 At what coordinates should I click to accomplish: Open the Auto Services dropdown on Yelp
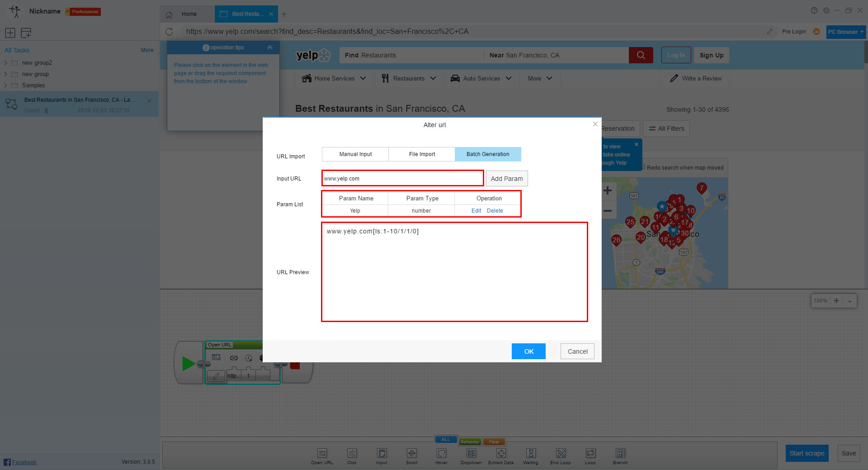click(x=481, y=78)
